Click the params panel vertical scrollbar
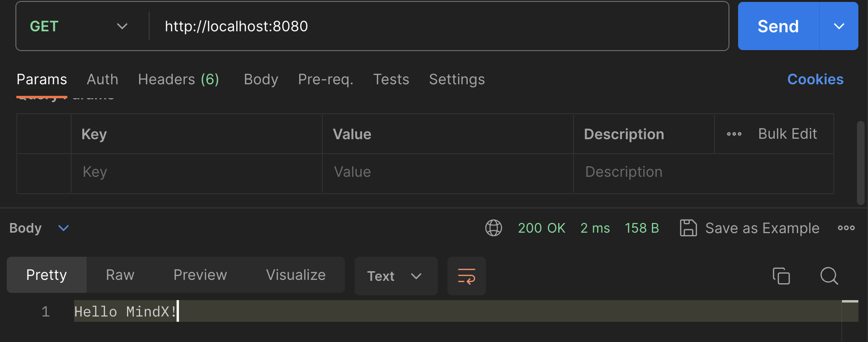Viewport: 868px width, 342px height. pos(860,163)
